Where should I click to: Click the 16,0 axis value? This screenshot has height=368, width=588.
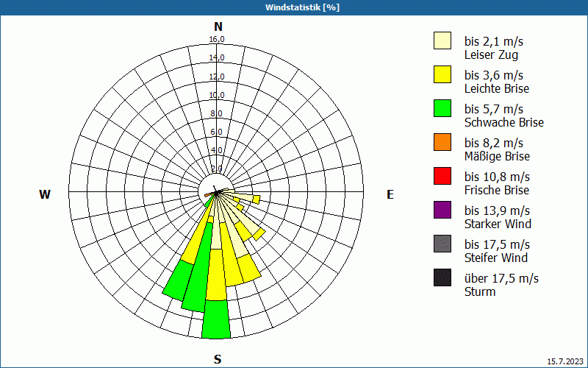(x=217, y=39)
